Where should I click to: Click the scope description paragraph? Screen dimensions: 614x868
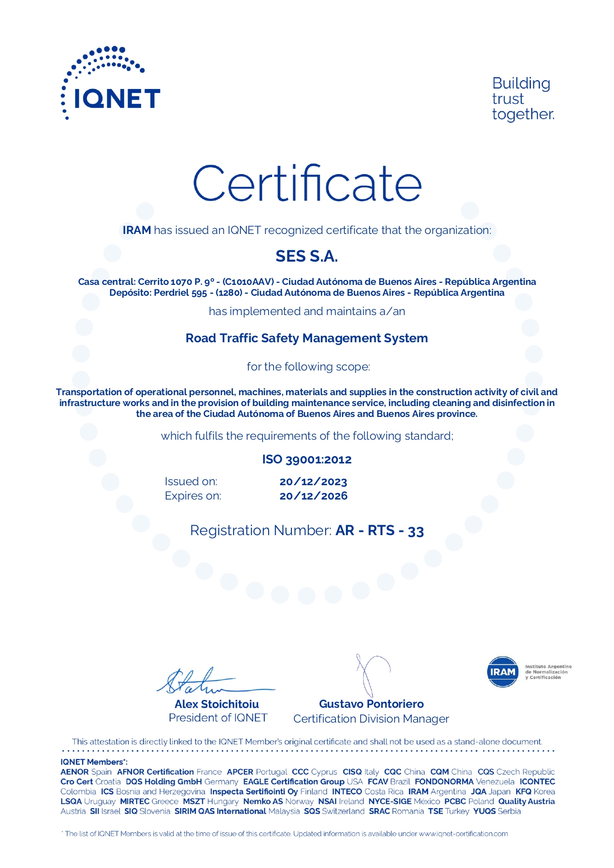(307, 403)
